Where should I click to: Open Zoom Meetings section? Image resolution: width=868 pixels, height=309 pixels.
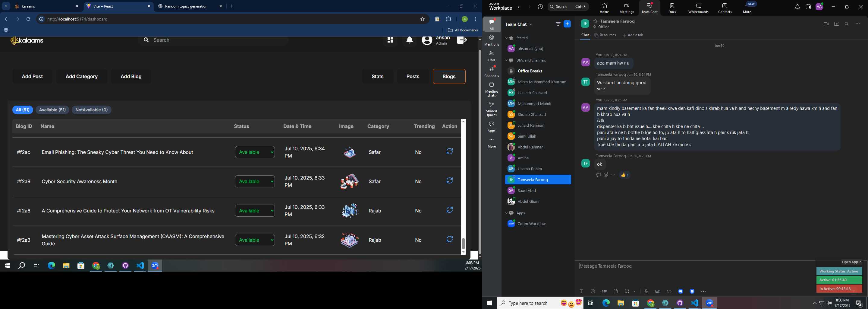pyautogui.click(x=627, y=8)
